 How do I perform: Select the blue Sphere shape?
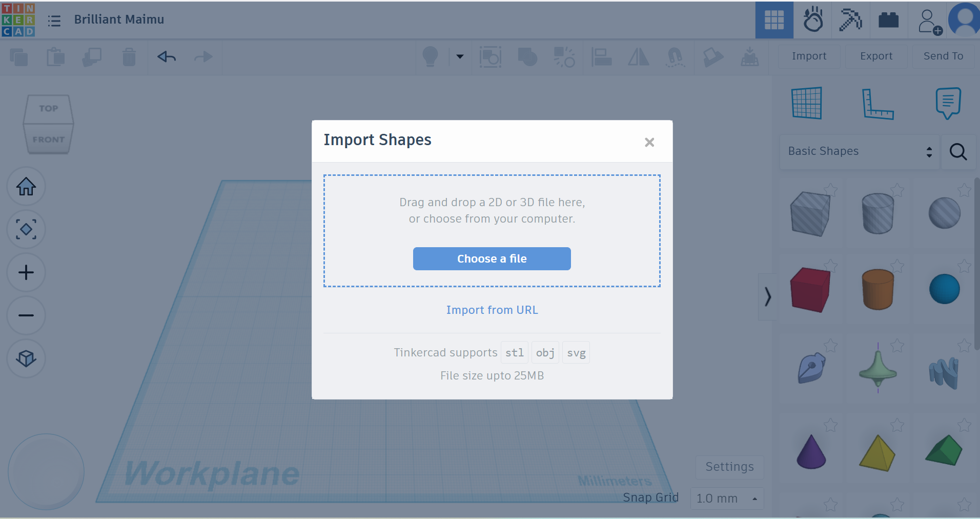click(x=944, y=289)
